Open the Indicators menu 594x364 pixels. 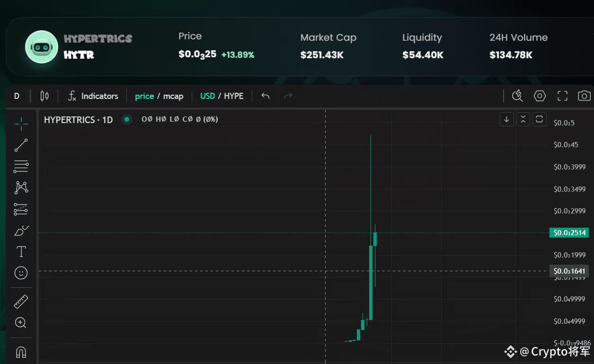[93, 96]
